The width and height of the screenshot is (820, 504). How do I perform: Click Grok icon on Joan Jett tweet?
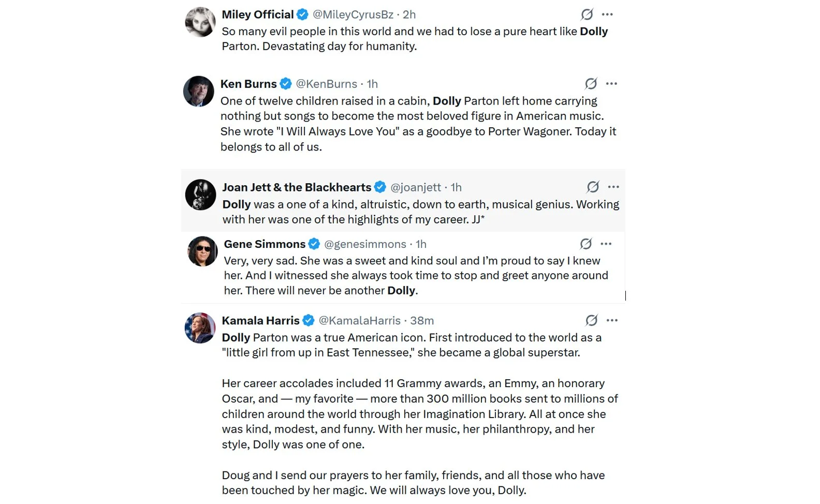pyautogui.click(x=593, y=187)
